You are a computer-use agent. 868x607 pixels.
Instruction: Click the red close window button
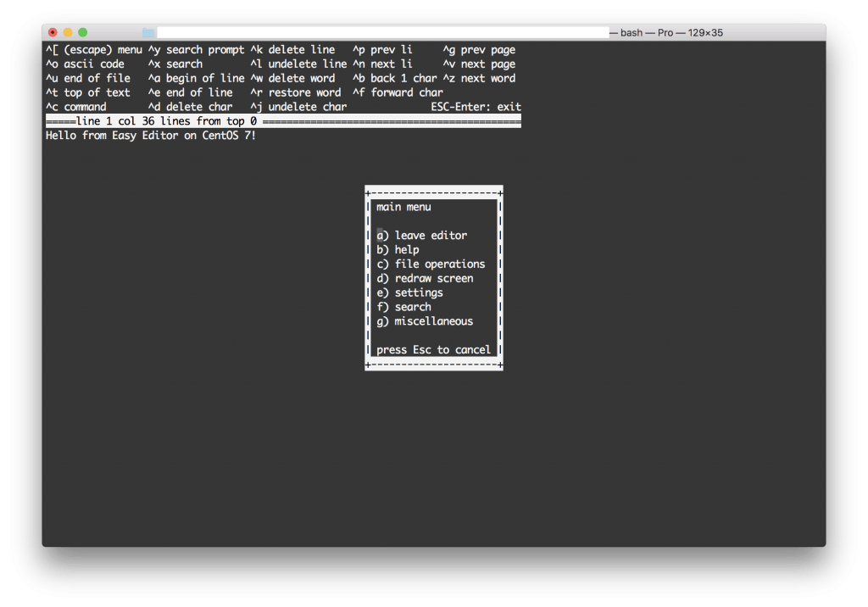tap(53, 32)
